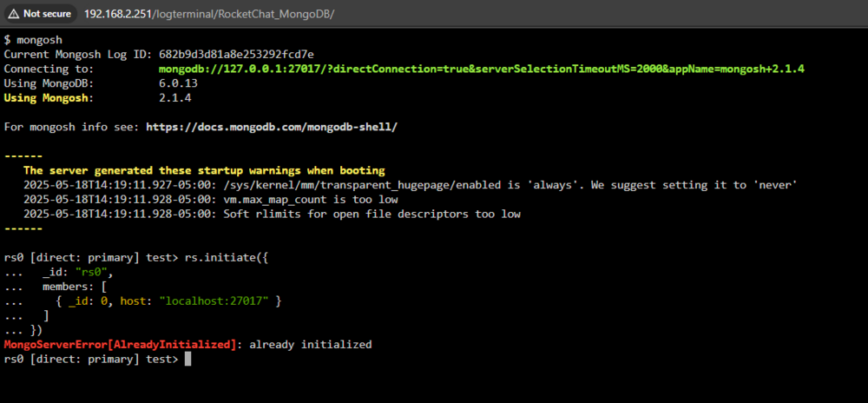Screen dimensions: 868x403
Task: Click the Soft rlimits warning line
Action: 272,214
